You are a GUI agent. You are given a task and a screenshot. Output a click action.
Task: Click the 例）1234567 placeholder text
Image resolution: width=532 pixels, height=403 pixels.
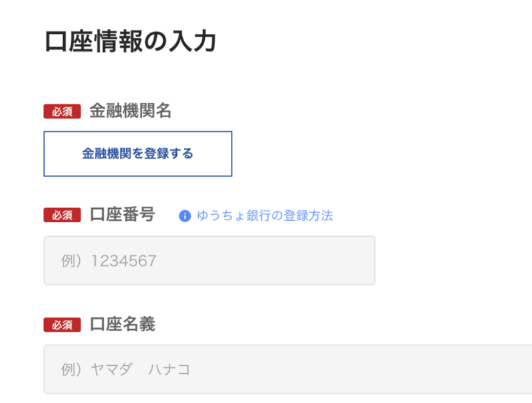tap(109, 261)
